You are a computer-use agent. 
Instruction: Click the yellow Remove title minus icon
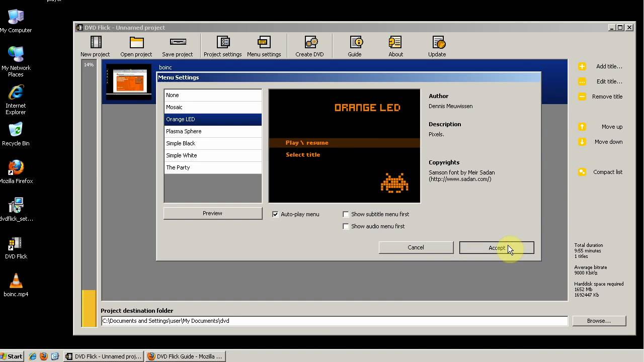point(582,97)
